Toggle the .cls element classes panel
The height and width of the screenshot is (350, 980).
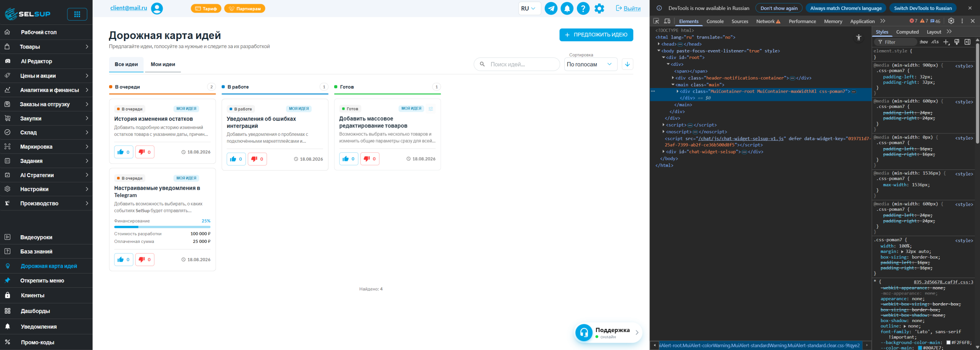click(935, 42)
